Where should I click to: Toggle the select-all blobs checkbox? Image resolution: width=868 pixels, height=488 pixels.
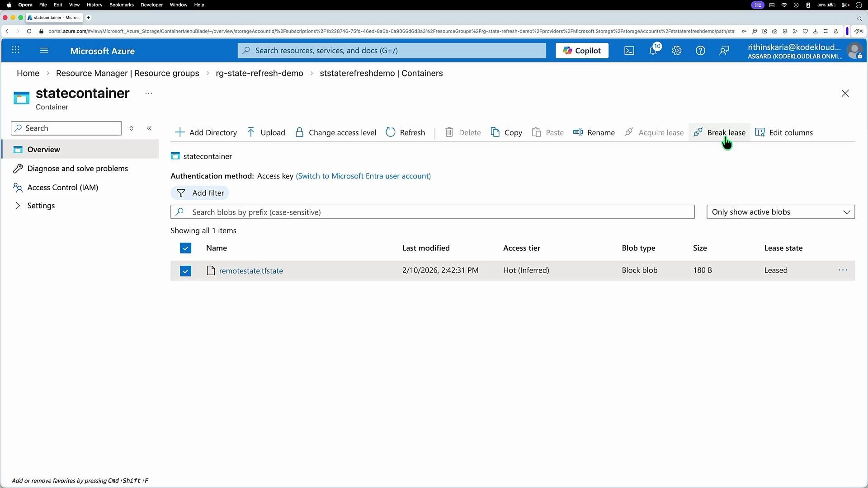(185, 248)
